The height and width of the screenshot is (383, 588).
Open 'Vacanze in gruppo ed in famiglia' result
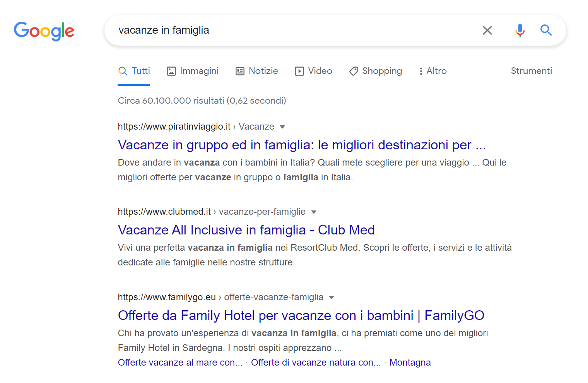click(302, 145)
